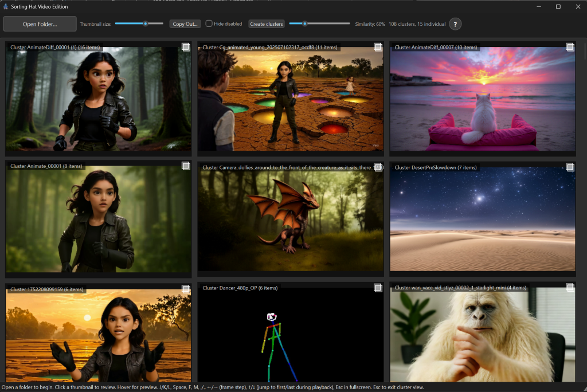
Task: Open the help question mark button
Action: point(455,24)
